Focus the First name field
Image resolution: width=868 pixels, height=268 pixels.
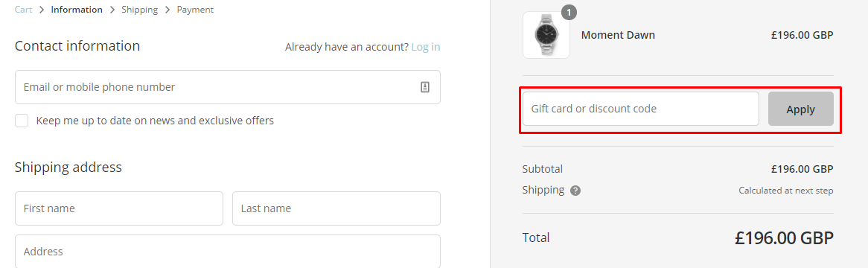point(119,208)
